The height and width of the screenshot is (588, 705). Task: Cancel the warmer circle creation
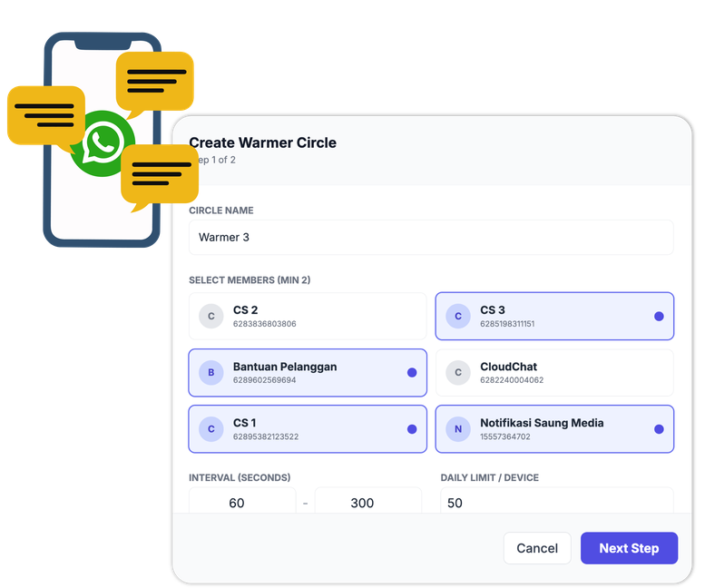coord(537,548)
